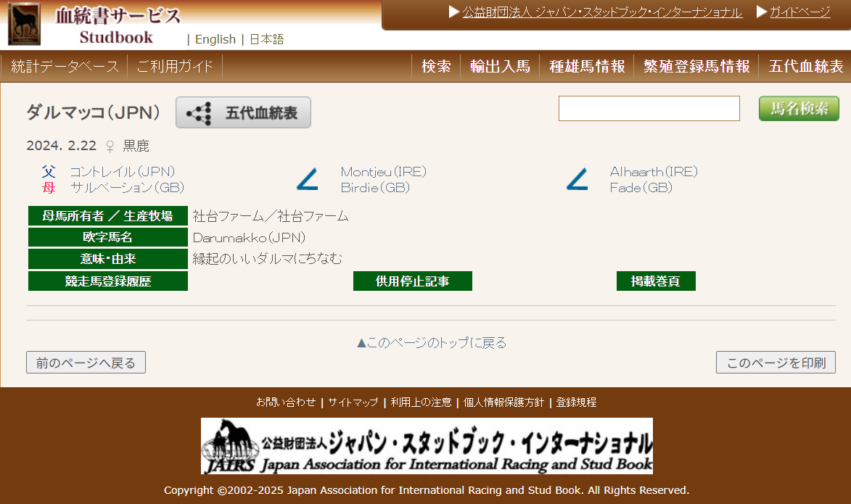Open Fade (GB) link
Viewport: 851px width, 504px height.
(641, 188)
